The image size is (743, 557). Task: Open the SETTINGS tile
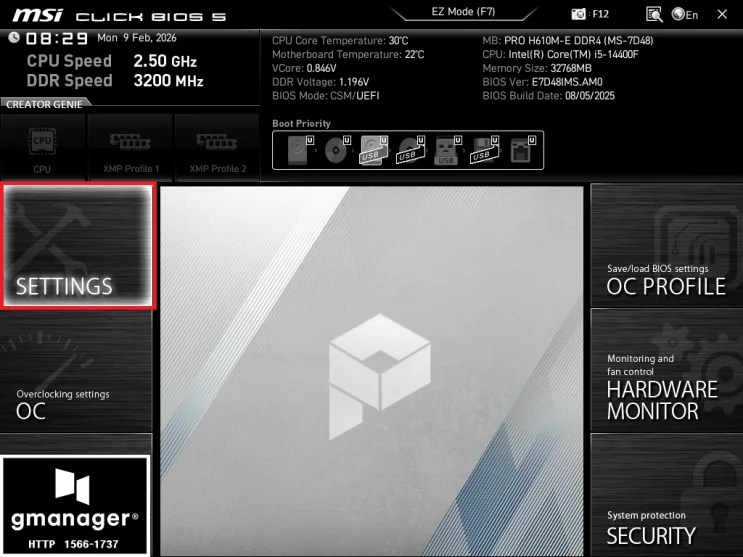tap(78, 246)
